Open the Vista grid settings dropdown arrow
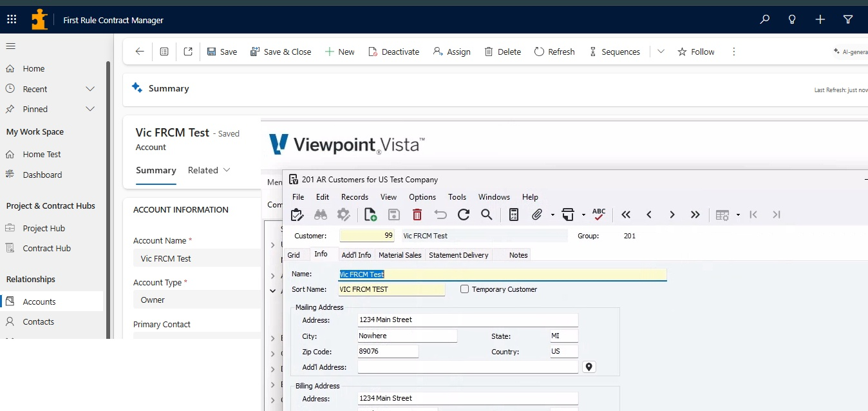Viewport: 868px width, 411px height. [x=738, y=215]
